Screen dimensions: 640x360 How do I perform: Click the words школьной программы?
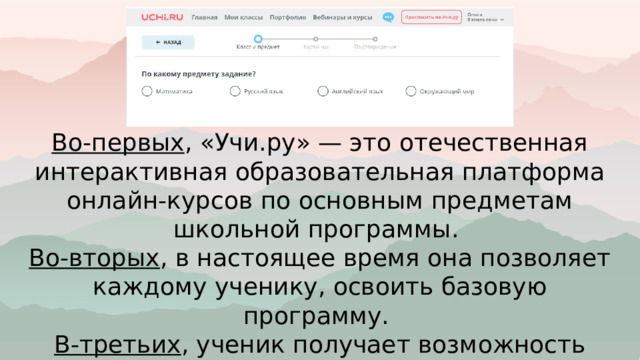(316, 230)
